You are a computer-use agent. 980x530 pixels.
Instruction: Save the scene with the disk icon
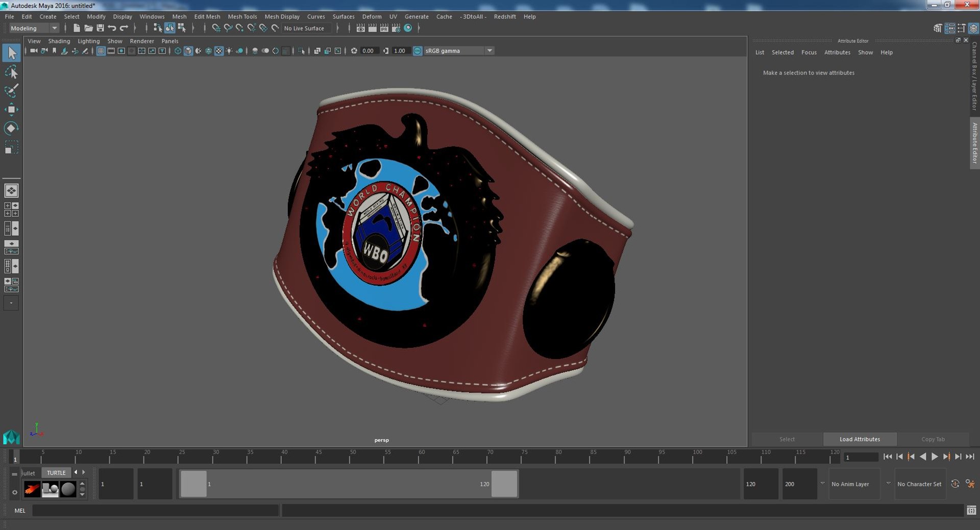pyautogui.click(x=100, y=28)
